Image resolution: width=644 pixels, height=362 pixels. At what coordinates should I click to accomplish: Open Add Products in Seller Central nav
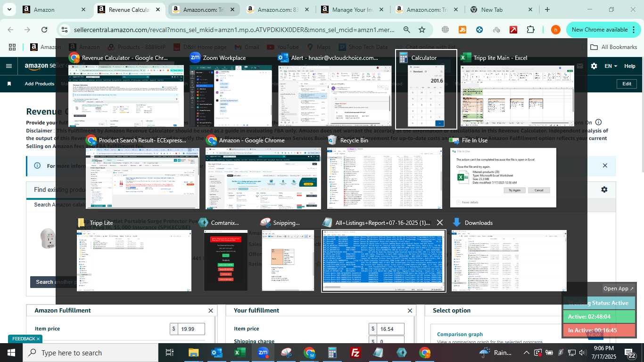(40, 84)
